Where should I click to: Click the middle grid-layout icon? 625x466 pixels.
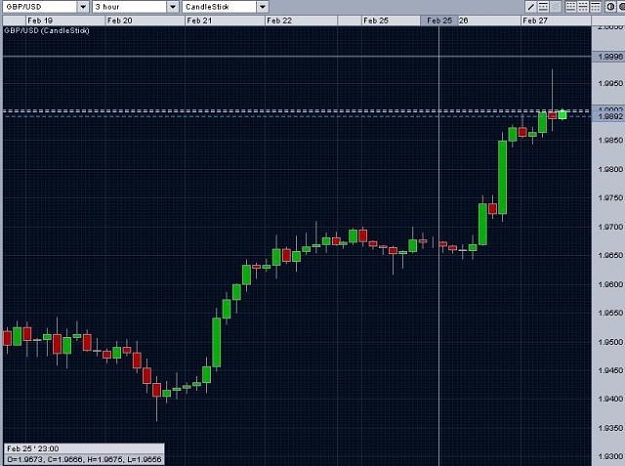coord(583,7)
